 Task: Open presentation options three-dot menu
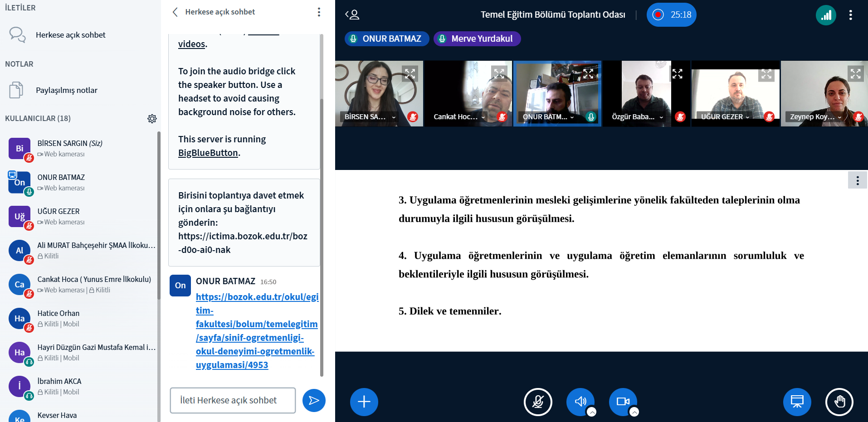857,180
